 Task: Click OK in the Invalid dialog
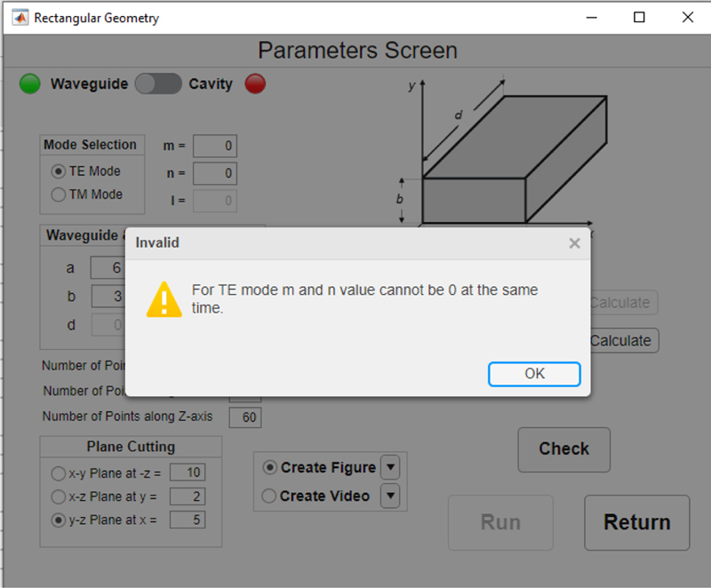click(x=534, y=374)
